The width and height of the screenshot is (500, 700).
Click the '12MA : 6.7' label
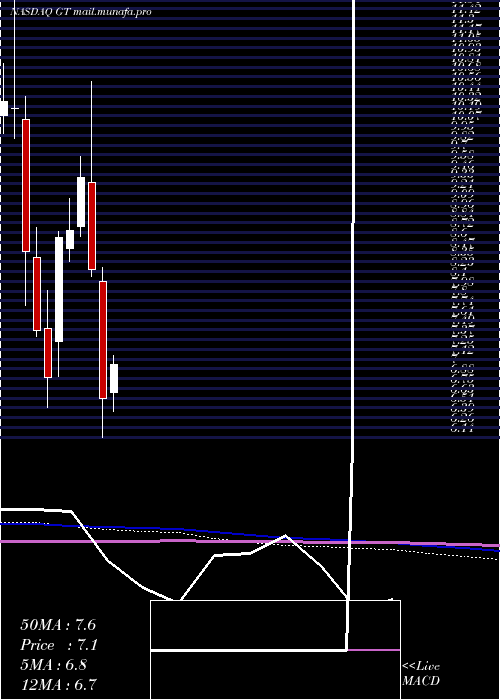click(x=58, y=684)
